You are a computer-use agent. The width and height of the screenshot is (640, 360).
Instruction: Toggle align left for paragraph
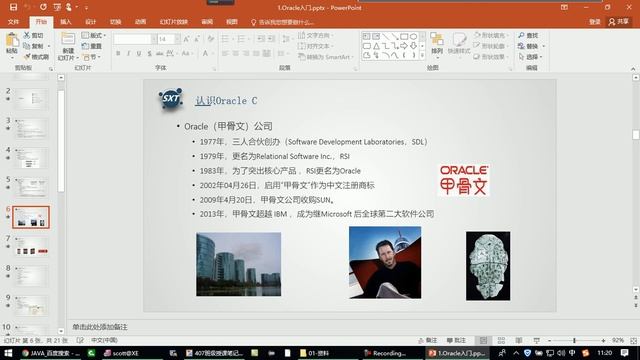225,53
